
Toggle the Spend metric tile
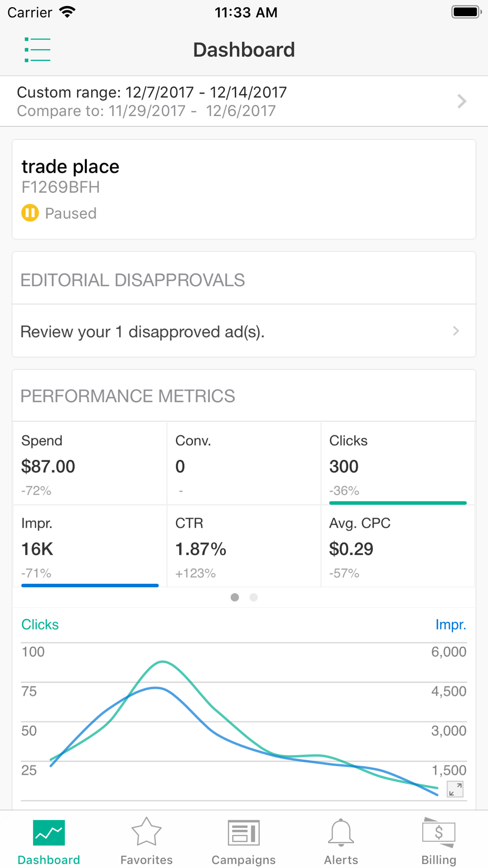click(x=90, y=463)
